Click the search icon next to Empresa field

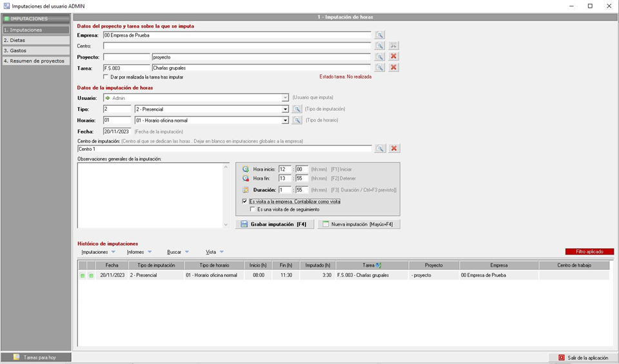[x=380, y=35]
